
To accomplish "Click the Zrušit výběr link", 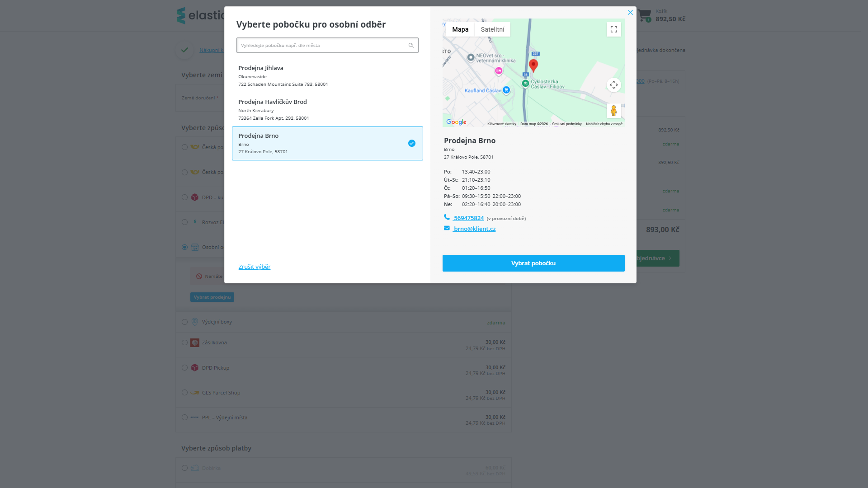I will coord(255,267).
